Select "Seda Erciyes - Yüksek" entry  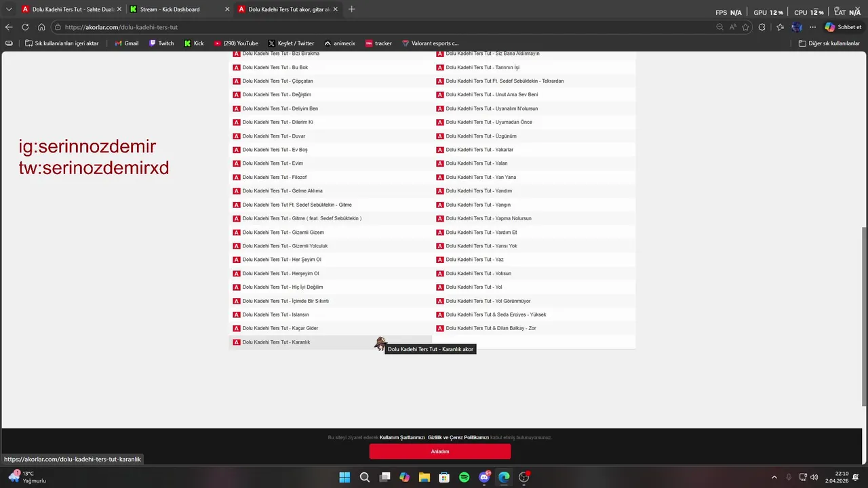pyautogui.click(x=496, y=314)
